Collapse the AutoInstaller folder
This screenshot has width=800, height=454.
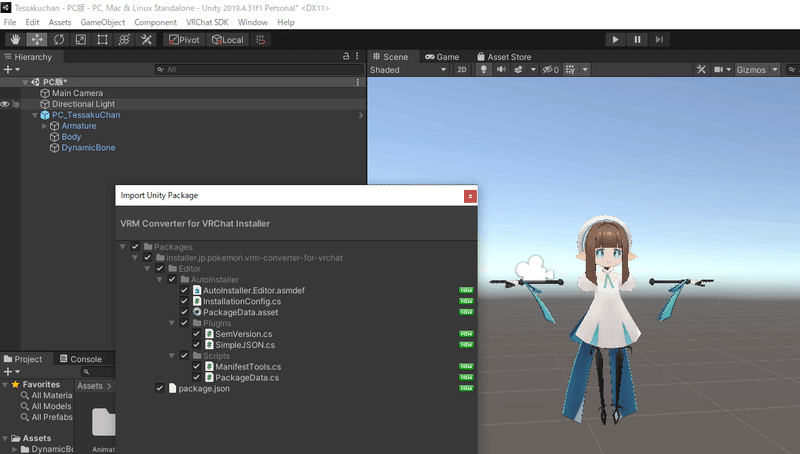160,280
